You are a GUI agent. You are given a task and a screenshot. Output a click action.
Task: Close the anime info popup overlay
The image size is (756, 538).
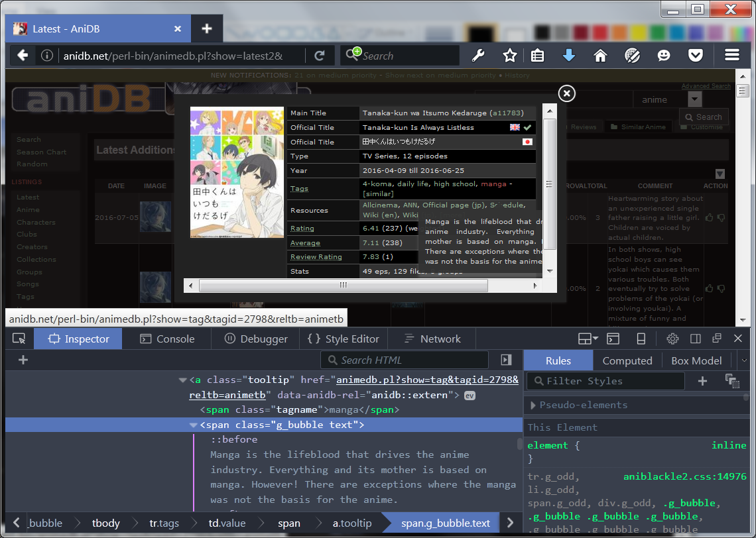(566, 93)
